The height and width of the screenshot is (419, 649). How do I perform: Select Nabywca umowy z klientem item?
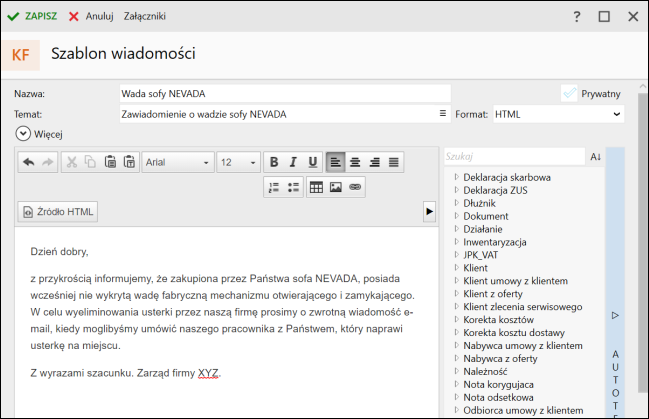(x=523, y=345)
